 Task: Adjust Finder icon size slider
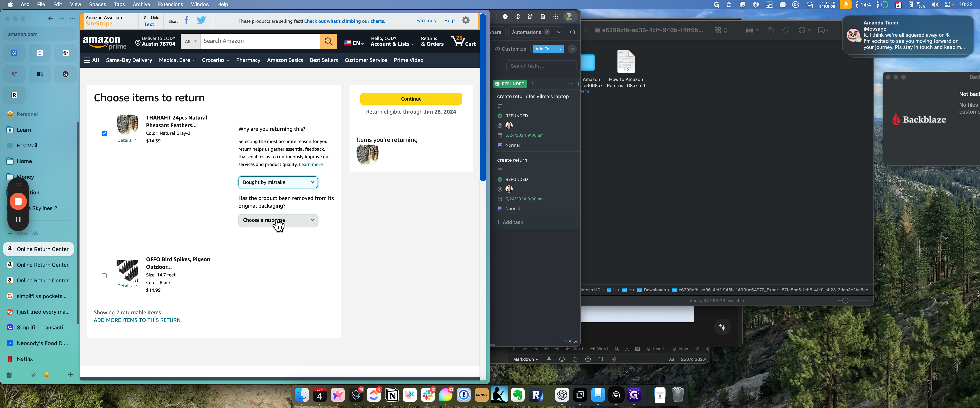pyautogui.click(x=845, y=301)
